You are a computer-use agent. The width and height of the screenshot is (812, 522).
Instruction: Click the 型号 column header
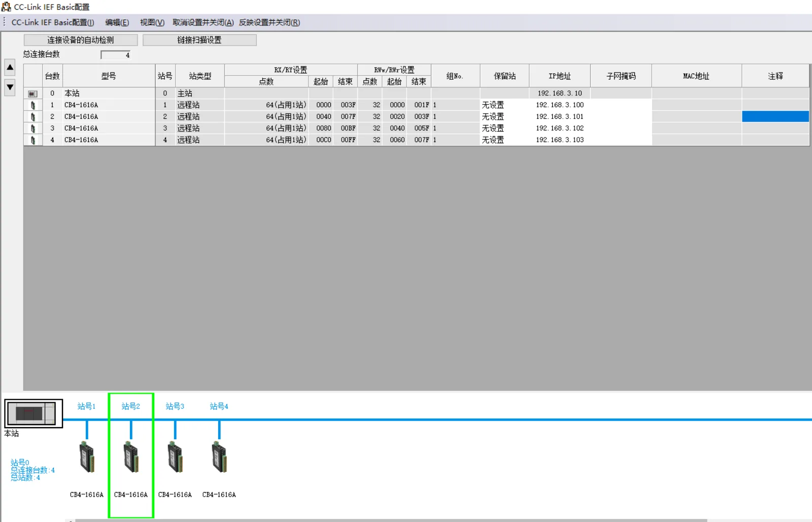tap(109, 76)
